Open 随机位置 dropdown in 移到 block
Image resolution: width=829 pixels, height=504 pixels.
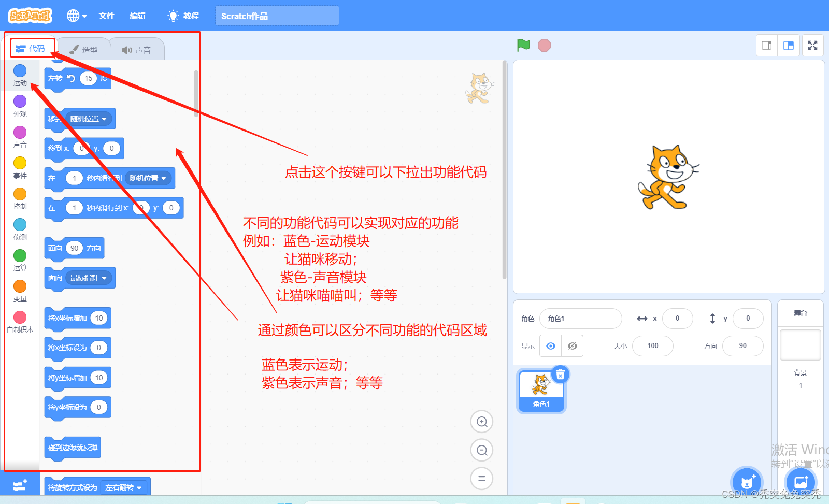89,119
